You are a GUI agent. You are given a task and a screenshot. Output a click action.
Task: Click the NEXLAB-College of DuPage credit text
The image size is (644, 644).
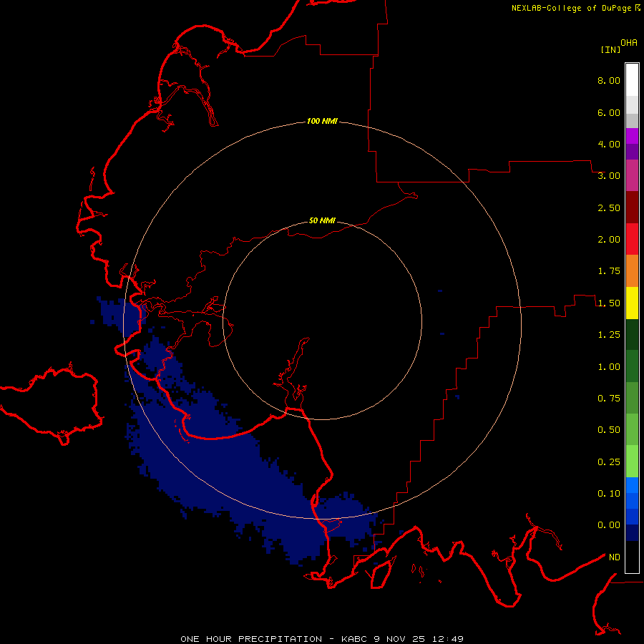[x=571, y=8]
